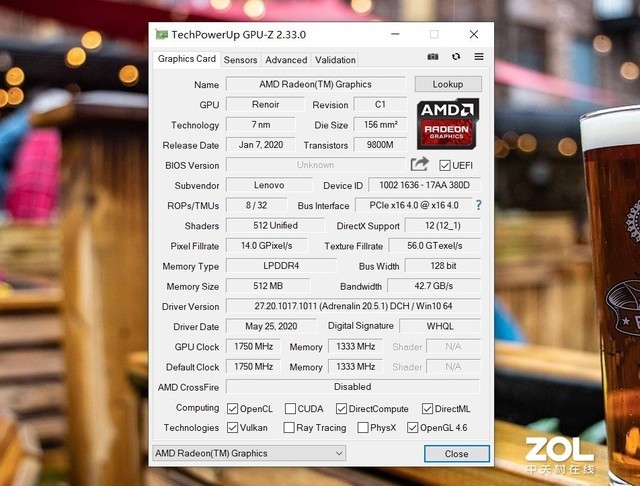Toggle the UEFI checkbox
Image resolution: width=640 pixels, height=486 pixels.
444,165
